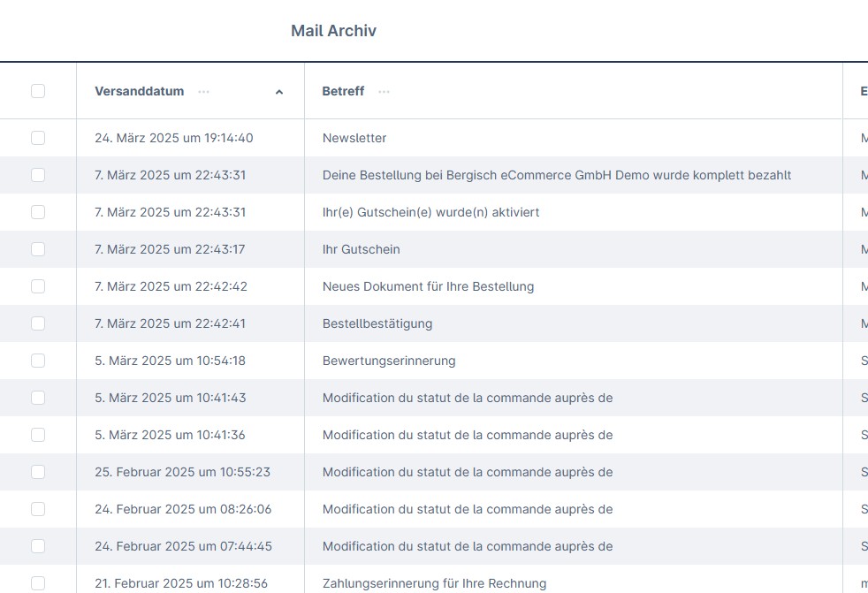This screenshot has width=868, height=593.
Task: Tick checkbox for Bestellbestätigung row
Action: [38, 323]
